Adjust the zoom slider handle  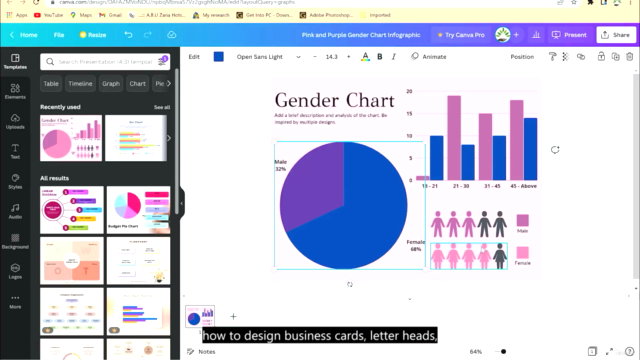point(503,351)
